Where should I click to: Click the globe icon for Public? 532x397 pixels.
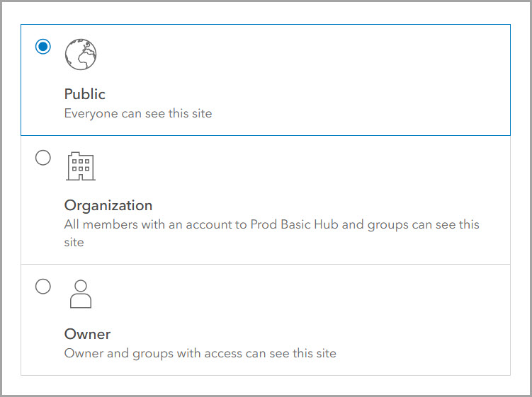pyautogui.click(x=80, y=54)
